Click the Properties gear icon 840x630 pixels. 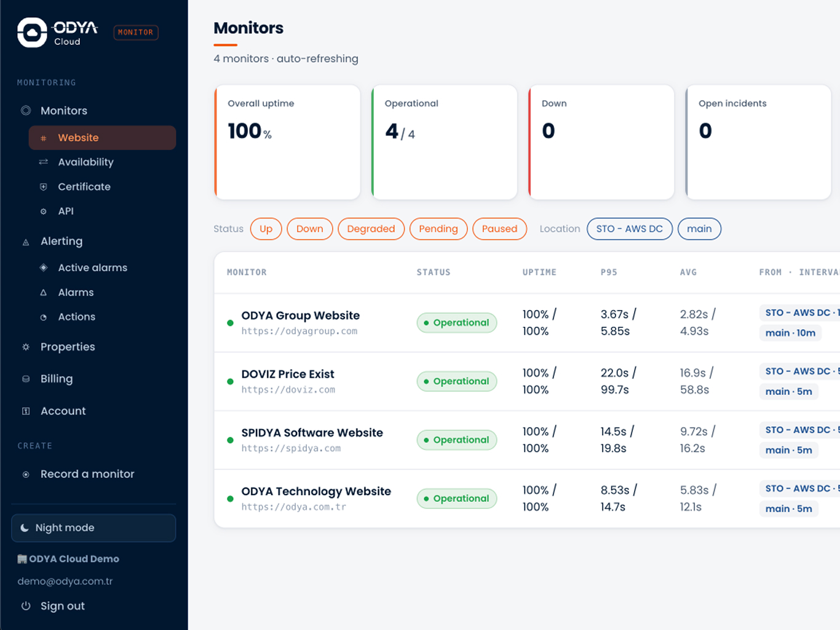26,347
